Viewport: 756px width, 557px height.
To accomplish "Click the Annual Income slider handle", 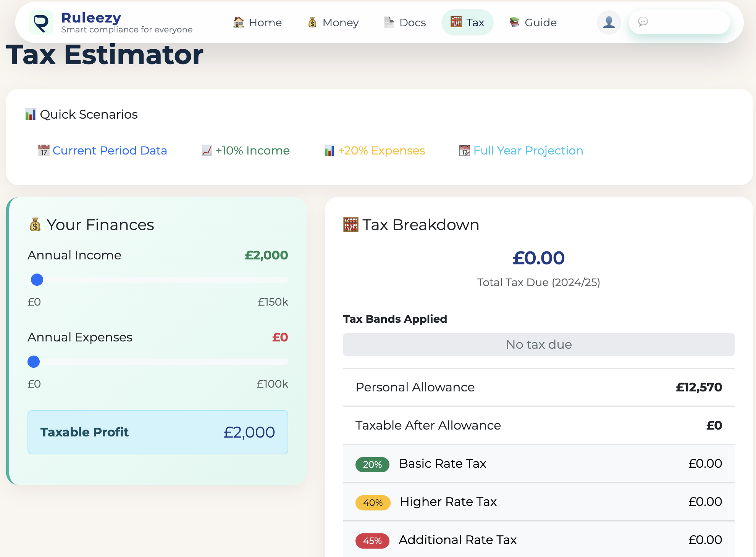I will pos(37,280).
